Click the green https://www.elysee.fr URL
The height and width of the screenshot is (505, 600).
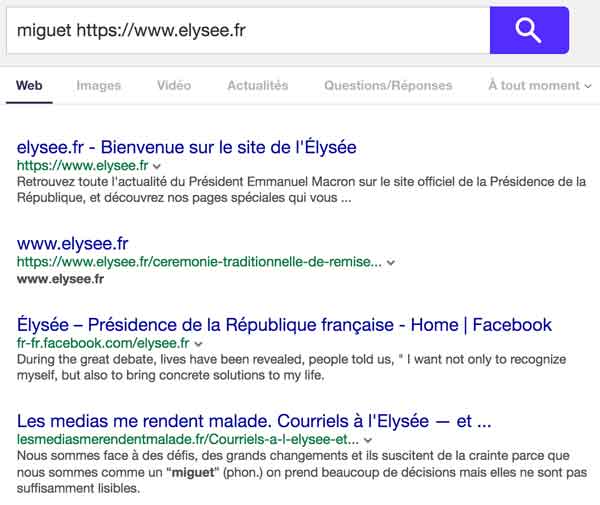coord(82,166)
